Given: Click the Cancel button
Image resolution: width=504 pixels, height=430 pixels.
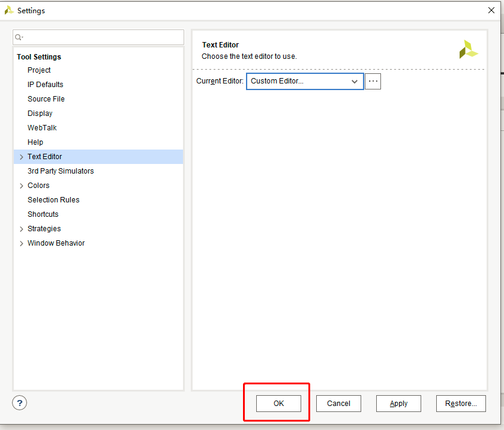Looking at the screenshot, I should [338, 404].
